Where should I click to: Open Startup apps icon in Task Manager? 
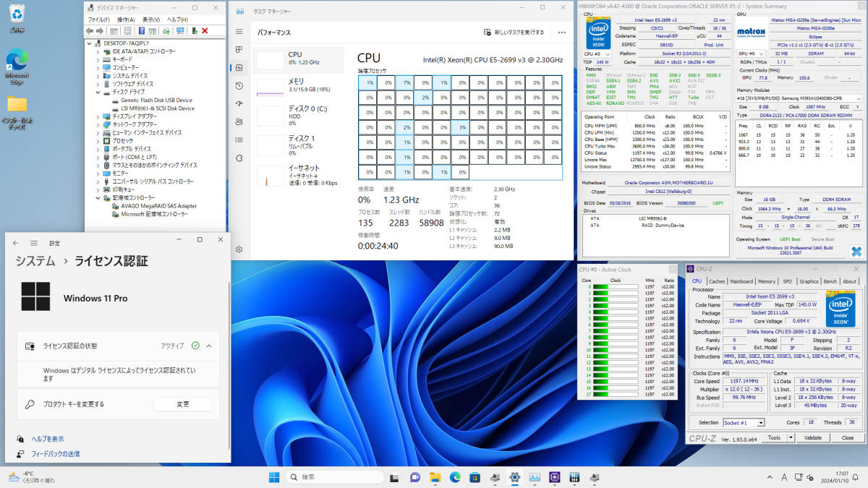pos(239,103)
